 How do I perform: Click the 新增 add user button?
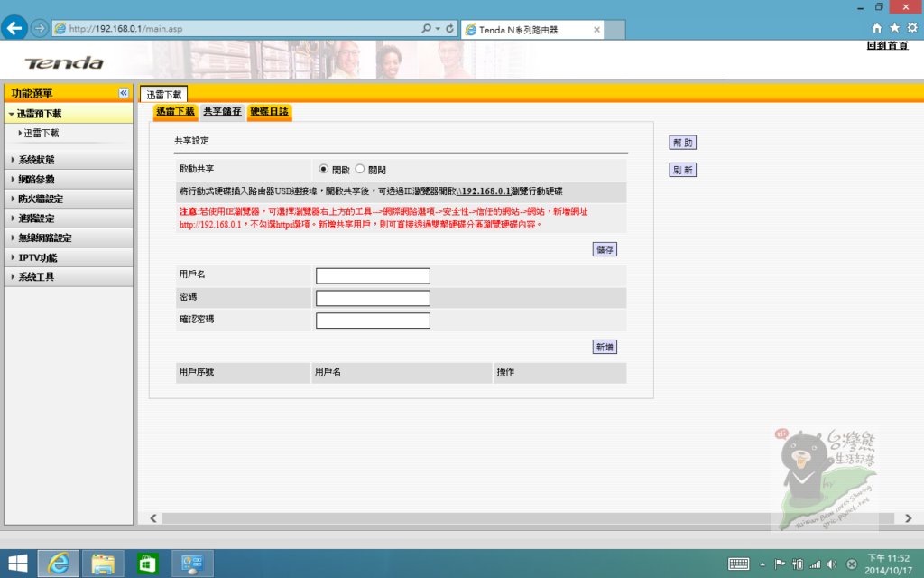point(605,347)
